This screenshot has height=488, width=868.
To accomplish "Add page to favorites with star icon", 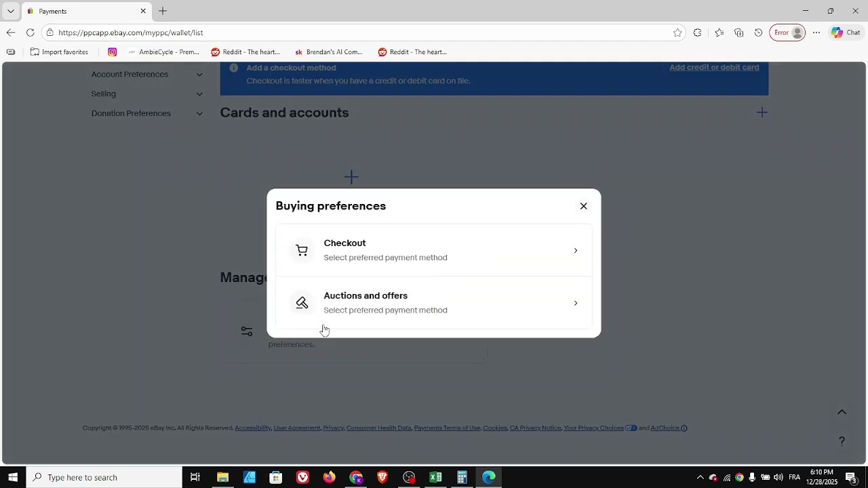I will (x=677, y=33).
